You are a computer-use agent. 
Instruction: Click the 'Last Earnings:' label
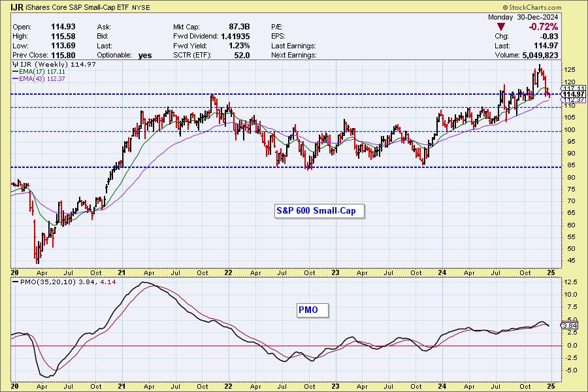point(293,46)
